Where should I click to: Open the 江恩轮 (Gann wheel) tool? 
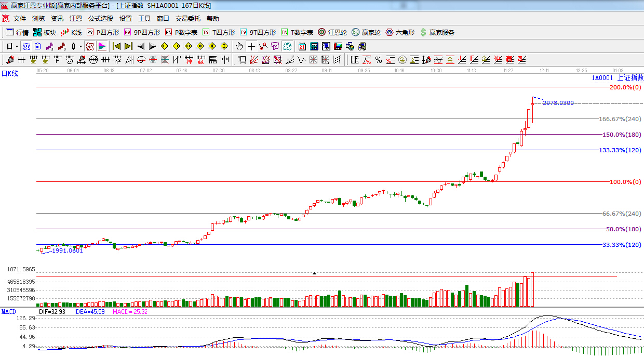[x=332, y=32]
